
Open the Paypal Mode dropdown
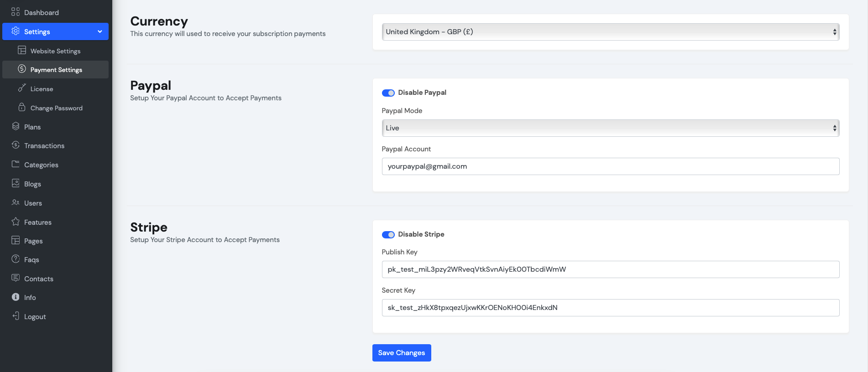610,128
